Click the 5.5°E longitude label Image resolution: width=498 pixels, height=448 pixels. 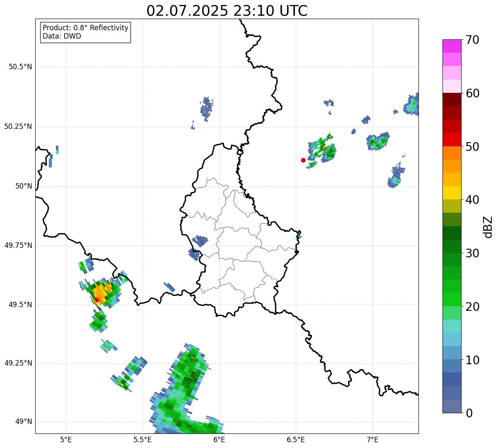click(143, 439)
